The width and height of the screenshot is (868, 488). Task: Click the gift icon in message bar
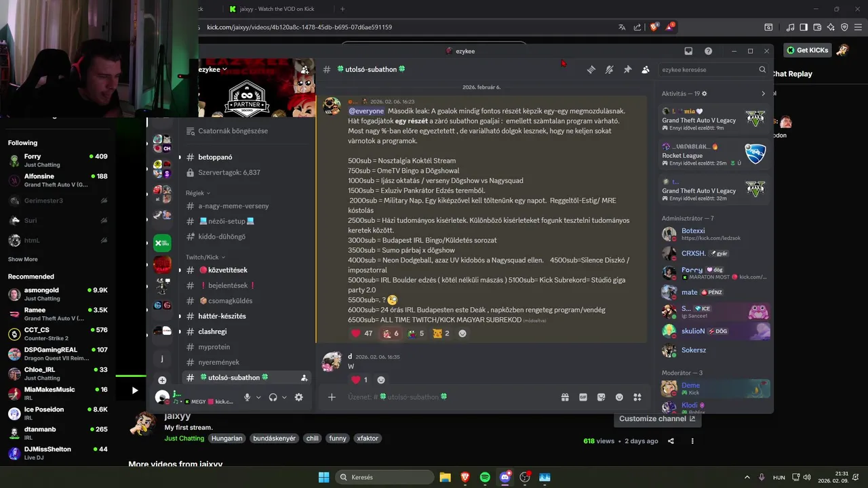coord(565,397)
